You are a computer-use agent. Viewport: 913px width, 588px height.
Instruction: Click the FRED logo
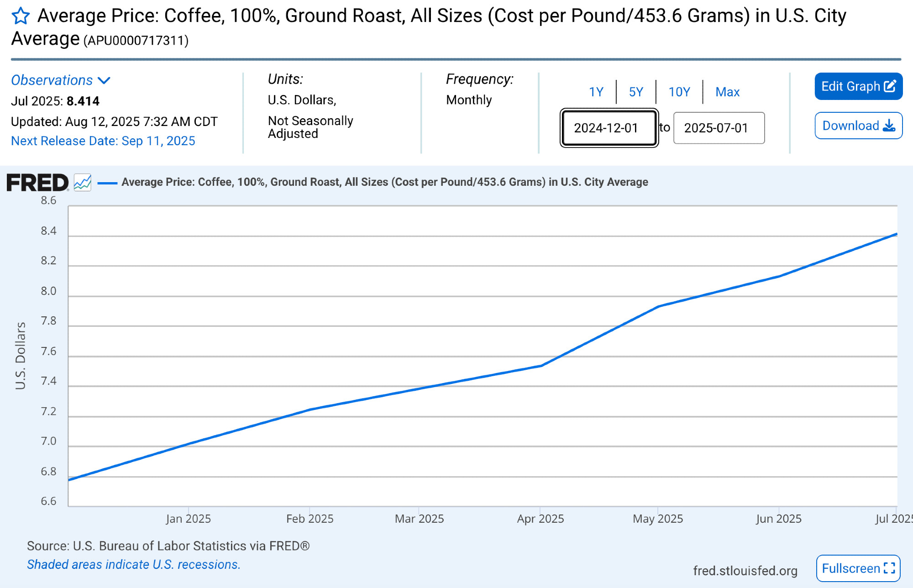click(37, 183)
